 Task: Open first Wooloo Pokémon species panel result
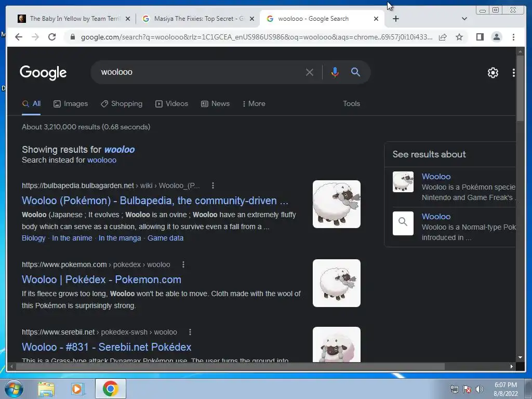[x=436, y=177]
